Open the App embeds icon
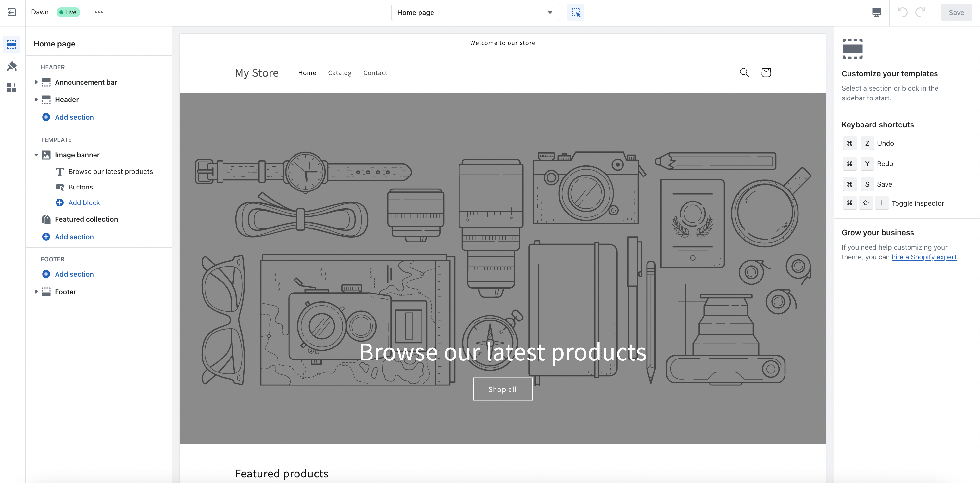The image size is (980, 483). coord(12,88)
